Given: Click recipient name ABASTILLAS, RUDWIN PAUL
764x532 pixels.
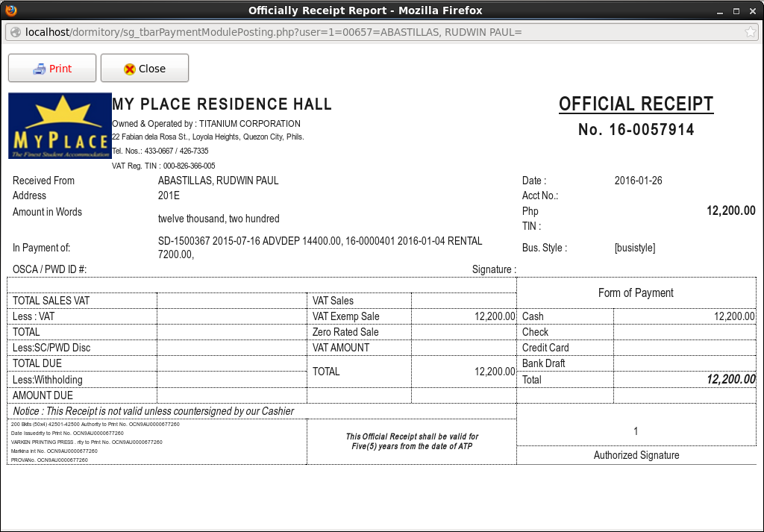Looking at the screenshot, I should (218, 181).
